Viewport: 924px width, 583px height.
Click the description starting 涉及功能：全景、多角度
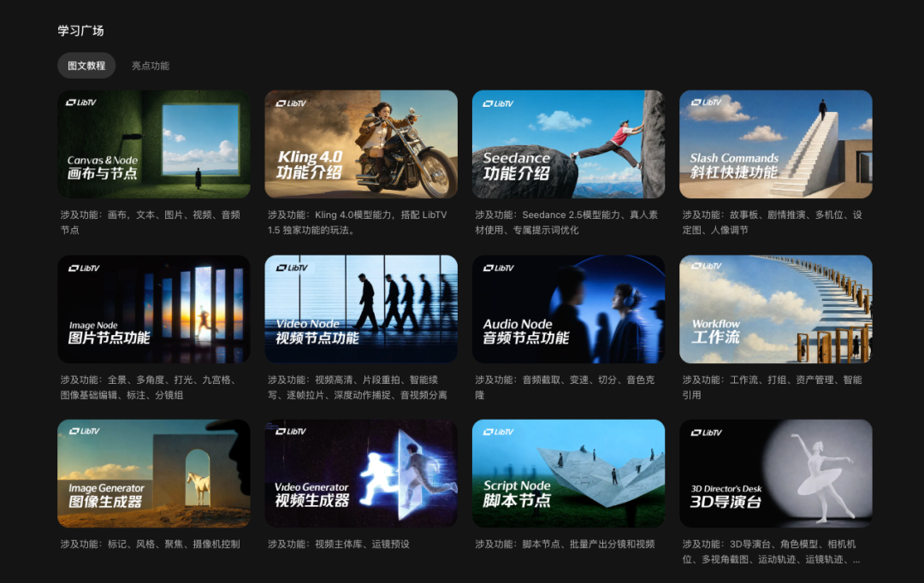[x=149, y=387]
